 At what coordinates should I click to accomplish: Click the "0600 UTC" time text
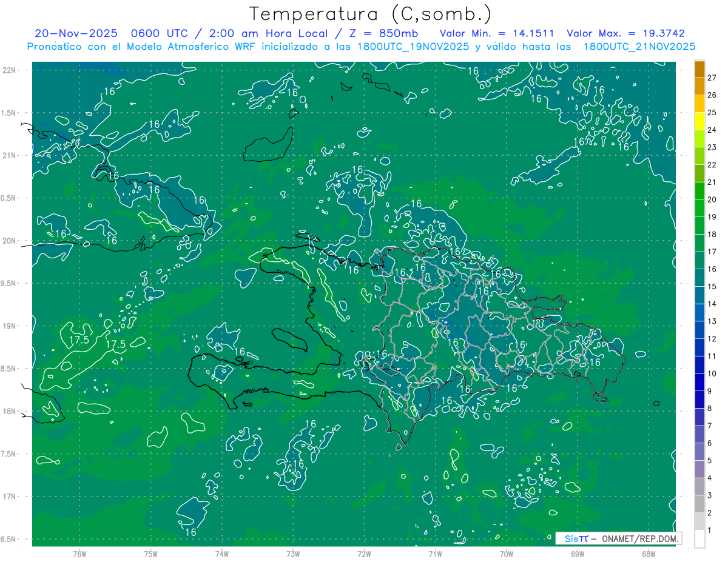pos(160,33)
